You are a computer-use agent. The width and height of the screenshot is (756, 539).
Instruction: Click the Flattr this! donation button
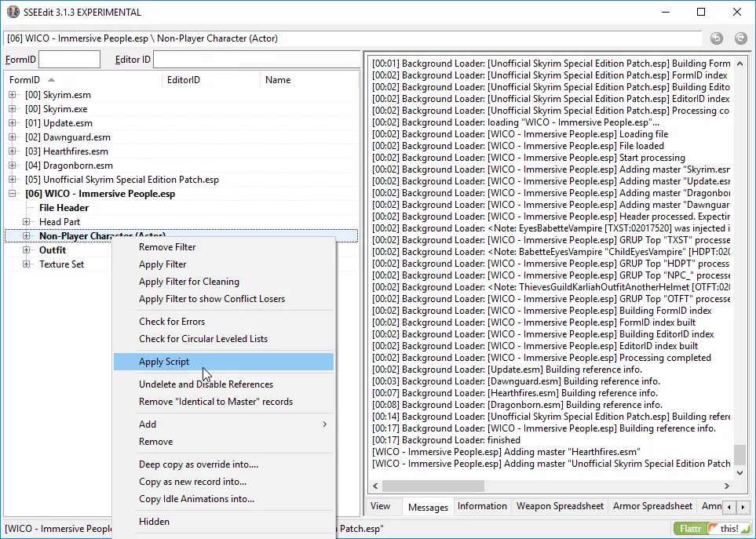712,528
